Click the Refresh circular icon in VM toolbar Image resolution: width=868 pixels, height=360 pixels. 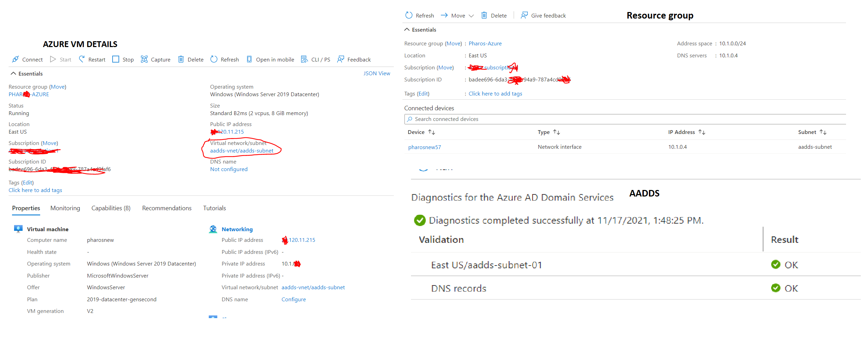214,59
